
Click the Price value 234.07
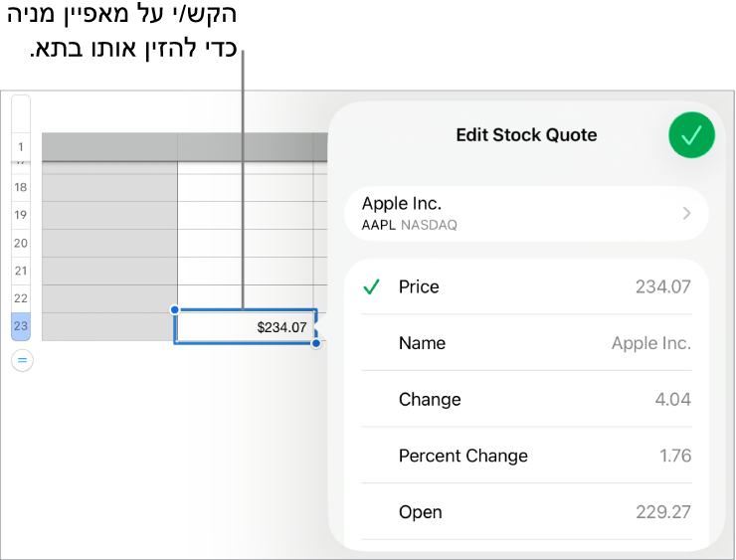pos(662,287)
